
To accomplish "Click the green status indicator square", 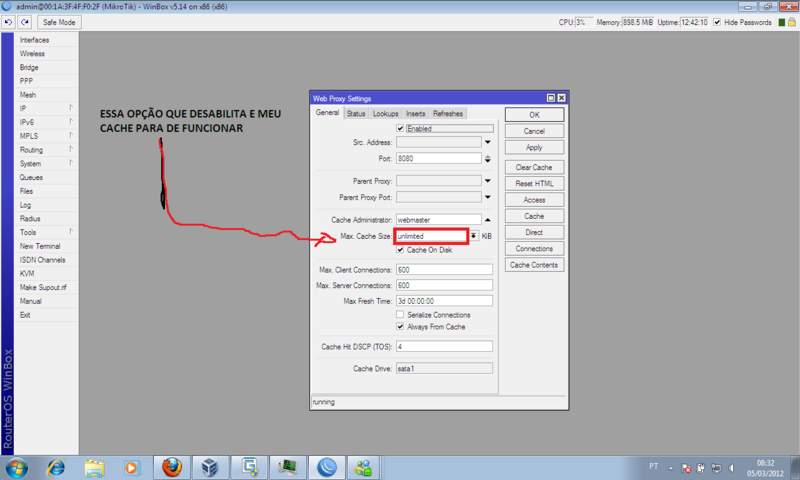I will 782,22.
